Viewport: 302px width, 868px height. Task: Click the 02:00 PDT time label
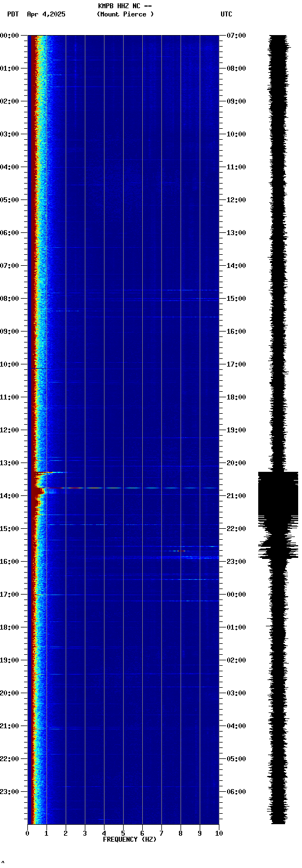pyautogui.click(x=10, y=101)
